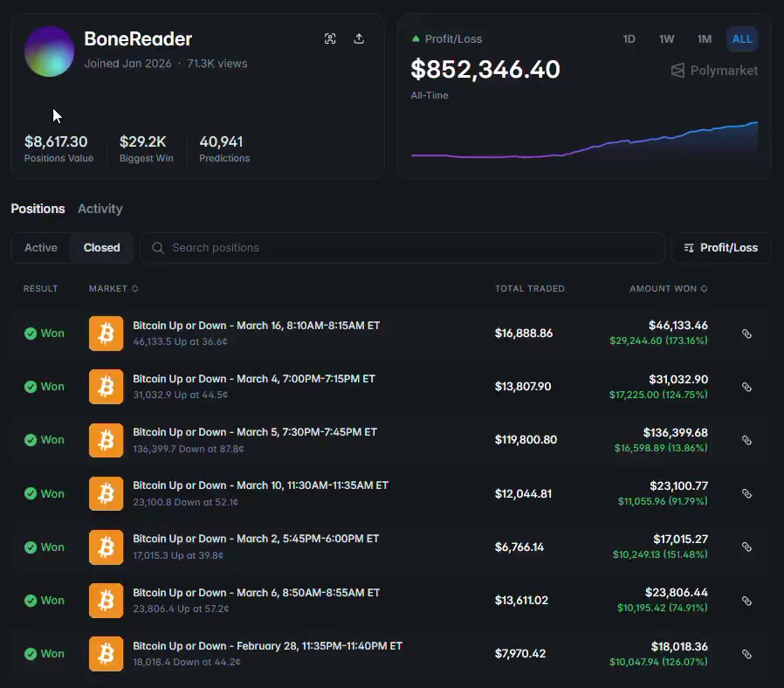Click the Search positions input field
Image resolution: width=784 pixels, height=688 pixels.
402,248
